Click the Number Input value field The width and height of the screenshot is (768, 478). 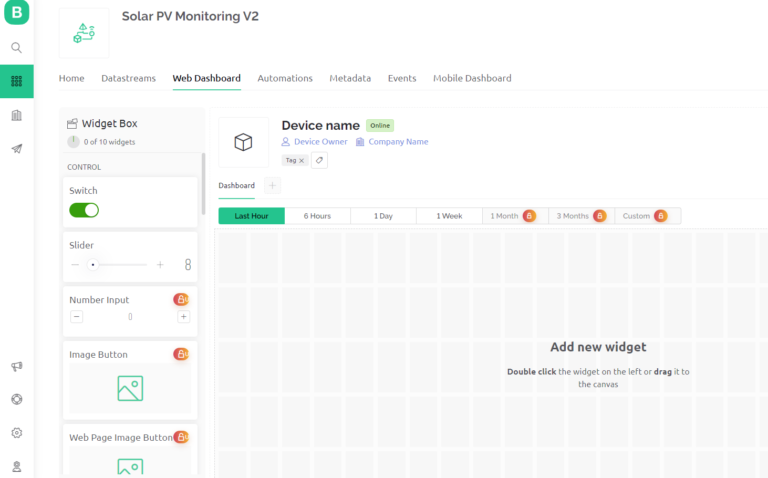point(130,316)
